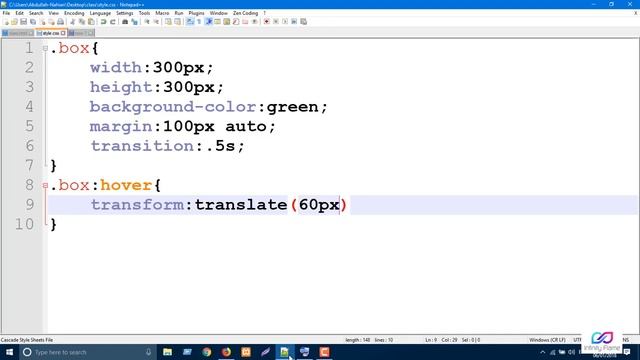Click the Close All toolbar icon
Viewport: 640px width, 360px height.
(x=51, y=22)
